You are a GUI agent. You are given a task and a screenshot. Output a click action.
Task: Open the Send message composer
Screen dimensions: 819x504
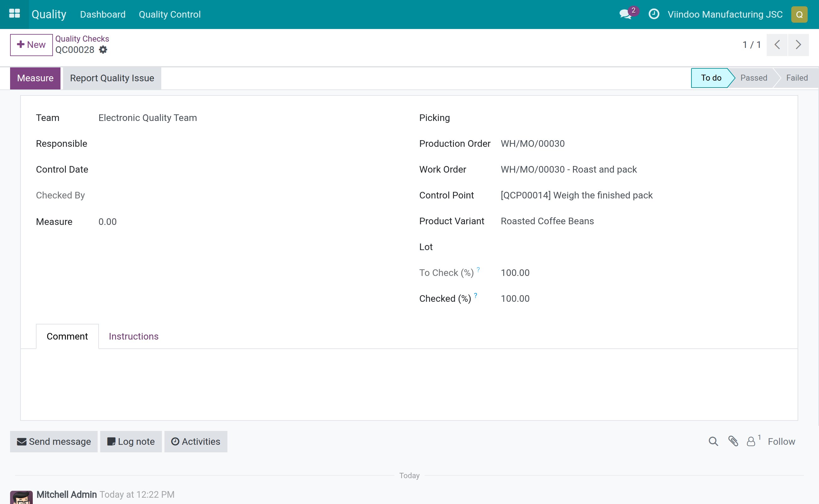tap(54, 441)
